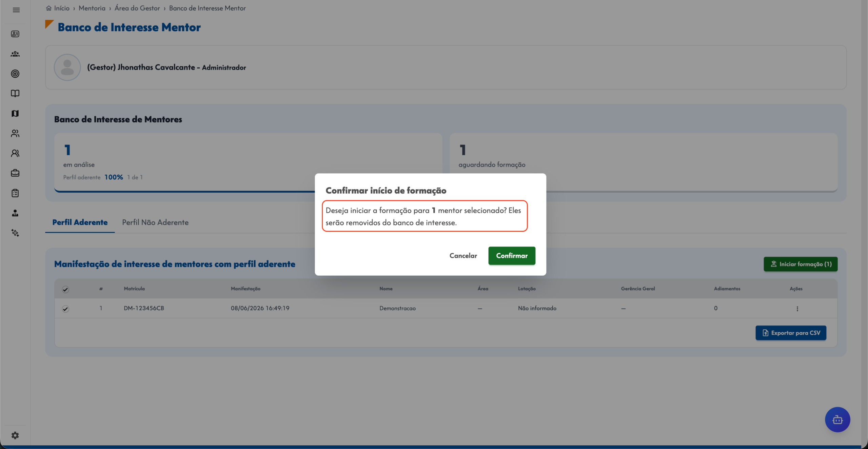Confirm the formation start dialog
The width and height of the screenshot is (868, 449).
(512, 256)
